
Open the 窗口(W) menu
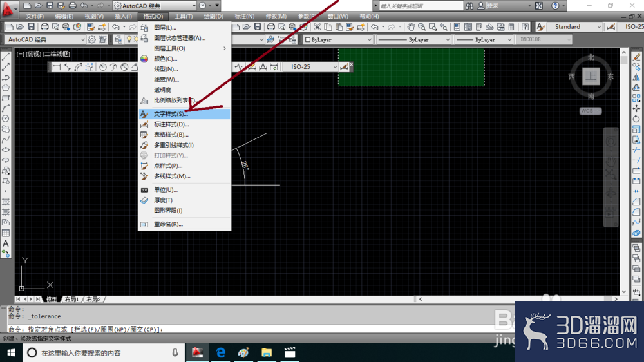(338, 17)
